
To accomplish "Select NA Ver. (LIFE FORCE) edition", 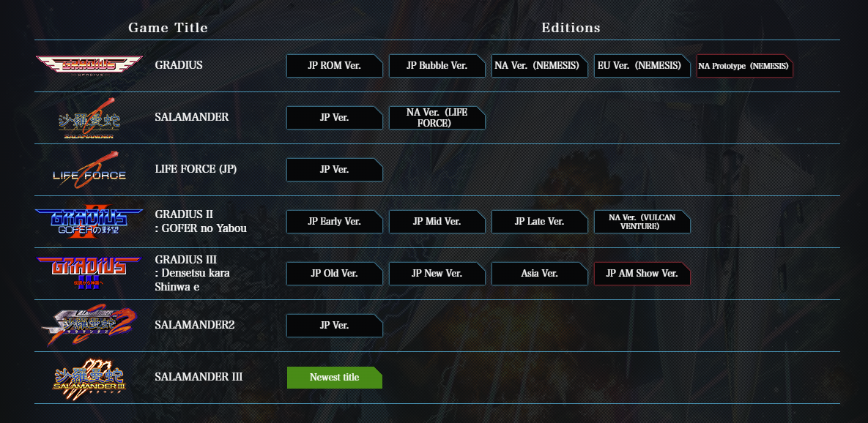I will coord(437,118).
